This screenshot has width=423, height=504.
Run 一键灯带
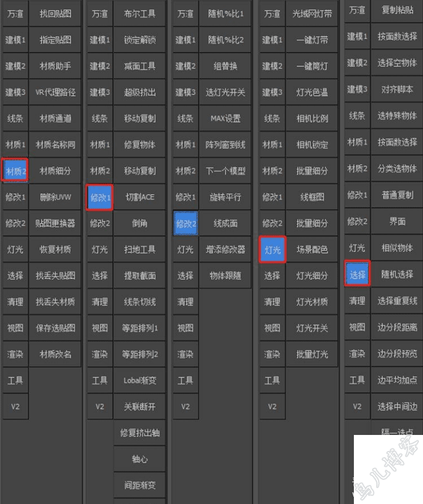(312, 40)
